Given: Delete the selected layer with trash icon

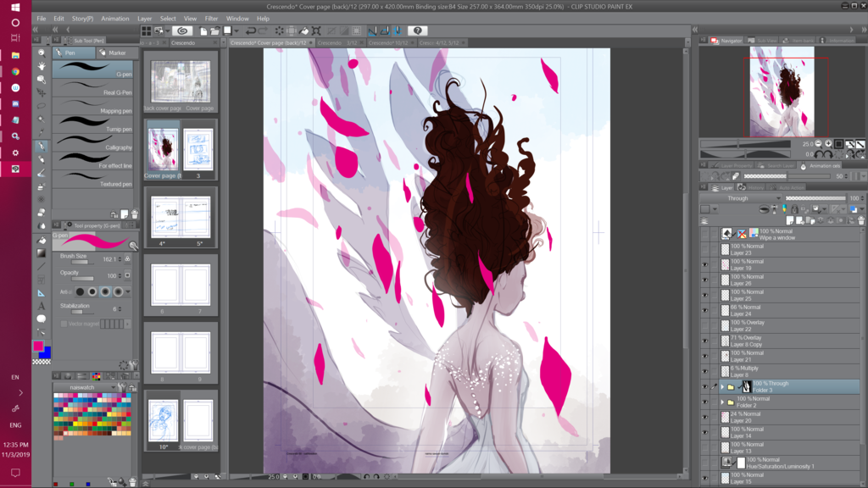Looking at the screenshot, I should point(861,221).
